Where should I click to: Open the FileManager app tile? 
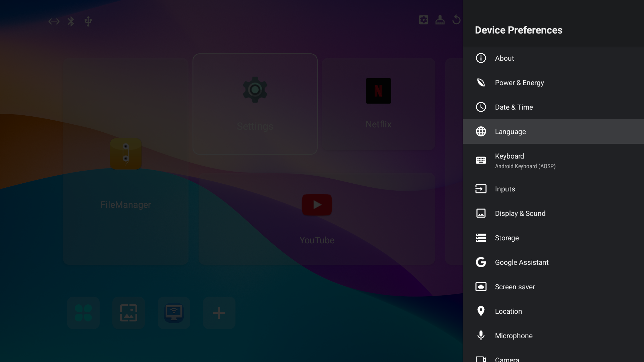pos(126,162)
